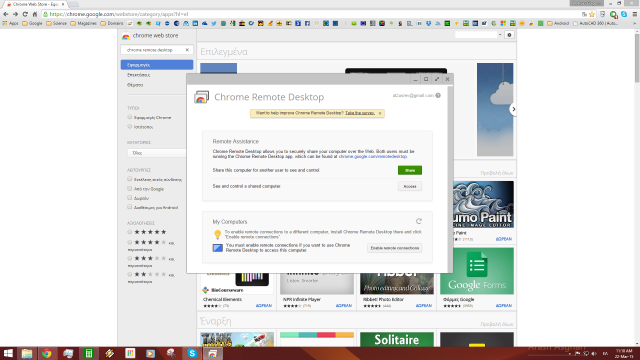Image resolution: width=640 pixels, height=360 pixels.
Task: Open the green calculator taskbar app
Action: tap(89, 353)
